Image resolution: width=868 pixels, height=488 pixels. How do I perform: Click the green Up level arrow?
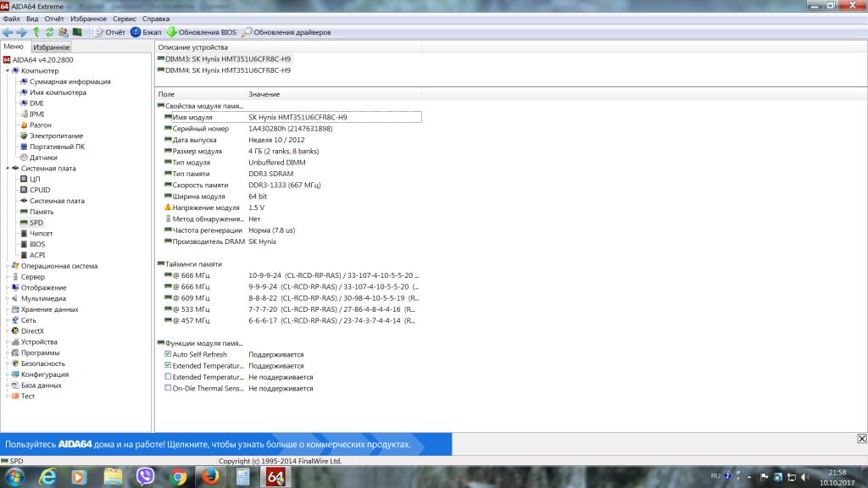point(36,32)
